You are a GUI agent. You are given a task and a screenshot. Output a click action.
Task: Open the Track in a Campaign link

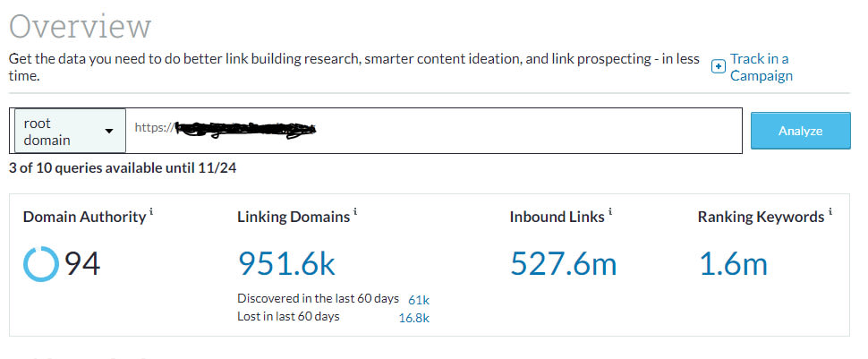[x=761, y=67]
